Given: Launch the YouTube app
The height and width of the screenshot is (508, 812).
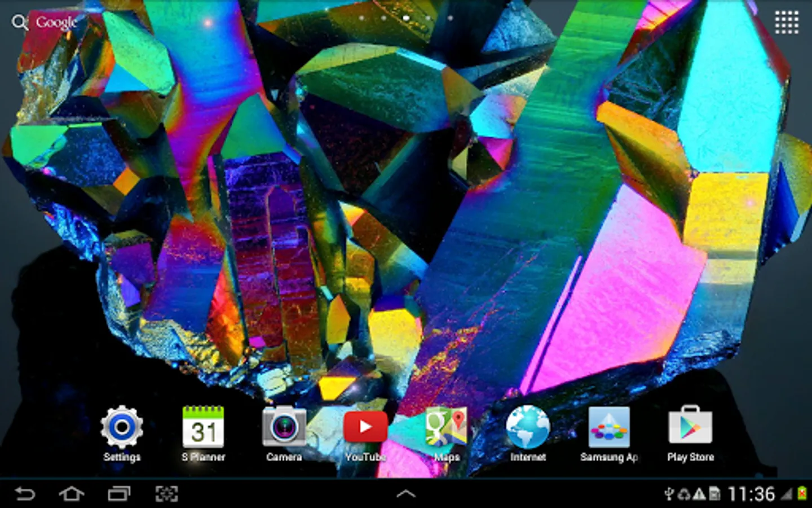Looking at the screenshot, I should tap(365, 433).
